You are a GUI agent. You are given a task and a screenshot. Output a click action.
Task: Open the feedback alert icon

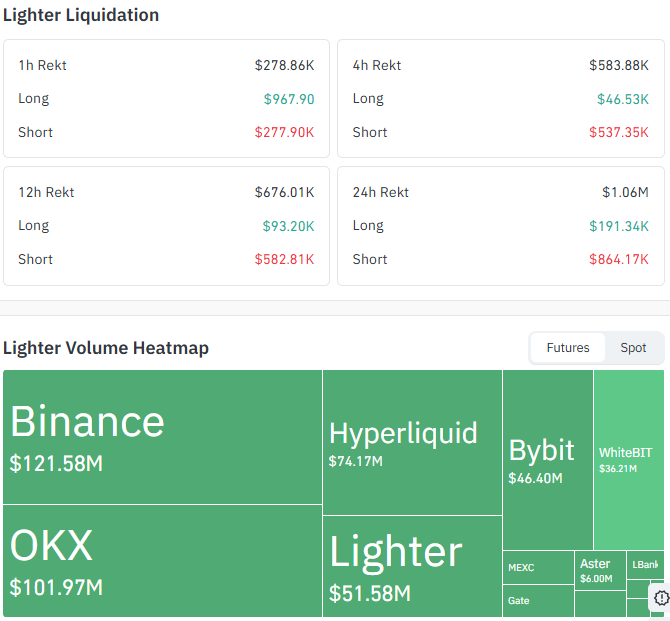click(x=661, y=597)
